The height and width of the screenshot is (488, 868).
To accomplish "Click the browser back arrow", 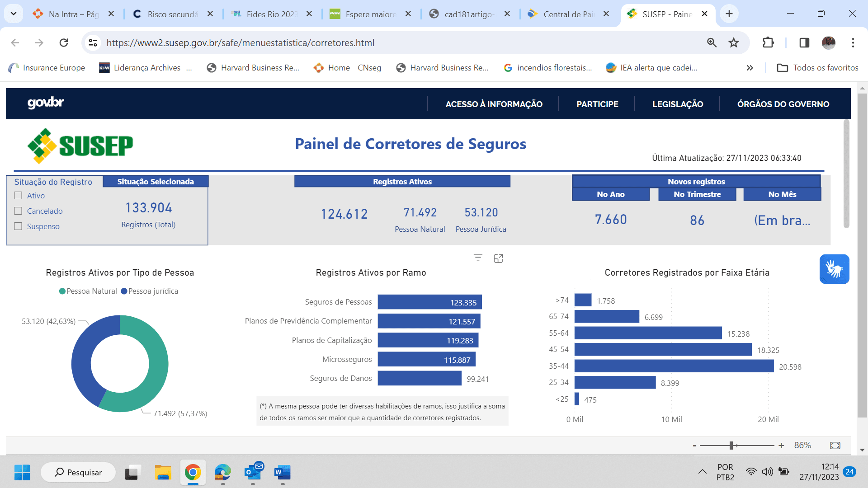I will click(15, 42).
